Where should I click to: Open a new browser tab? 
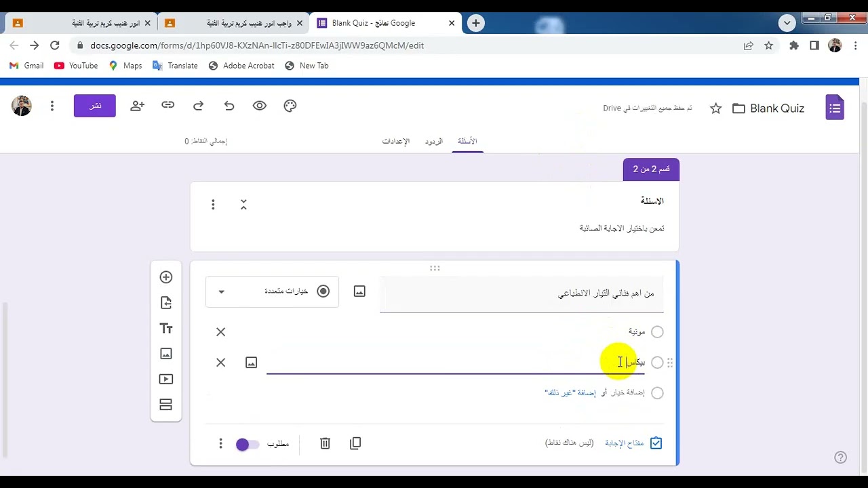coord(476,23)
